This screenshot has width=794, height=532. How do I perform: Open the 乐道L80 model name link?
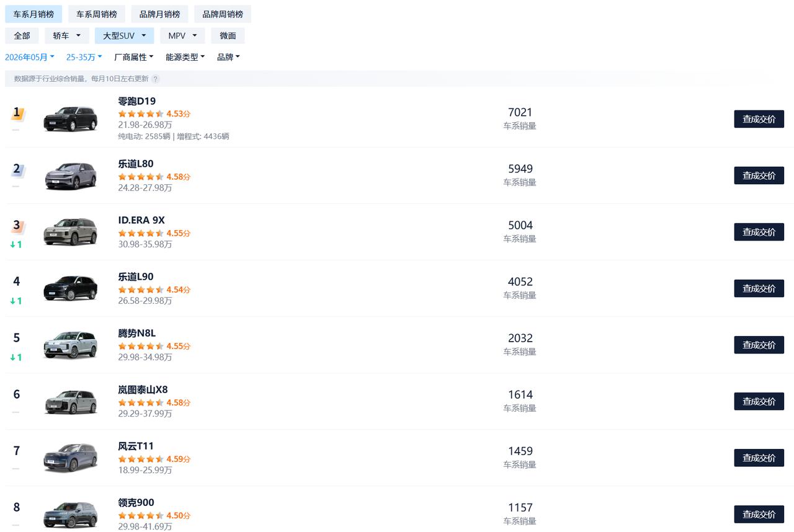point(135,164)
